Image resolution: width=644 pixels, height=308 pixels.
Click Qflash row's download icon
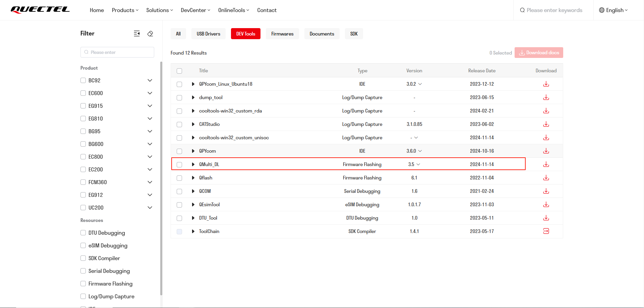(x=546, y=178)
